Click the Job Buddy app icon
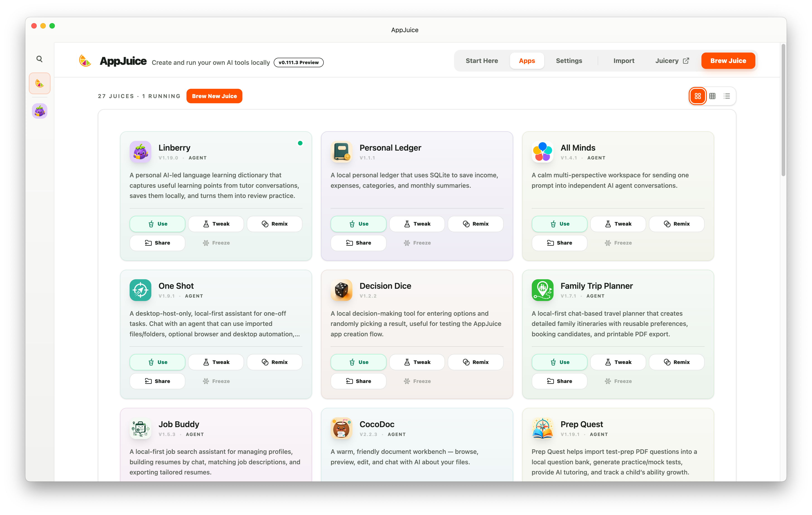This screenshot has width=812, height=515. (140, 428)
